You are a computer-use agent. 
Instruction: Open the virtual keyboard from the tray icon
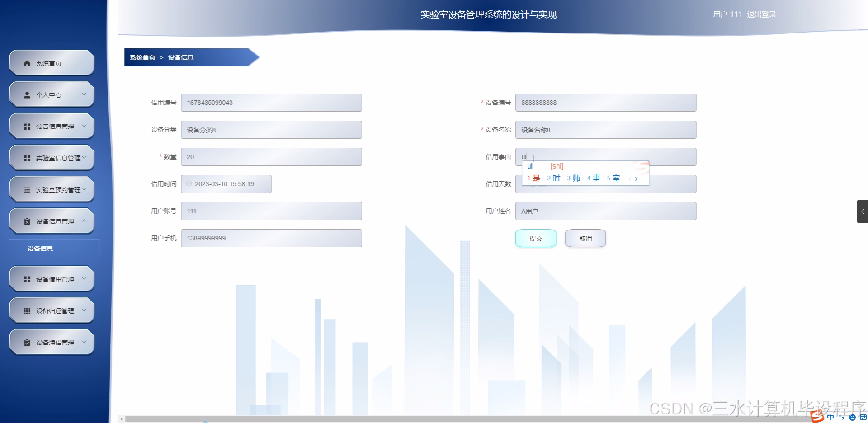(863, 417)
